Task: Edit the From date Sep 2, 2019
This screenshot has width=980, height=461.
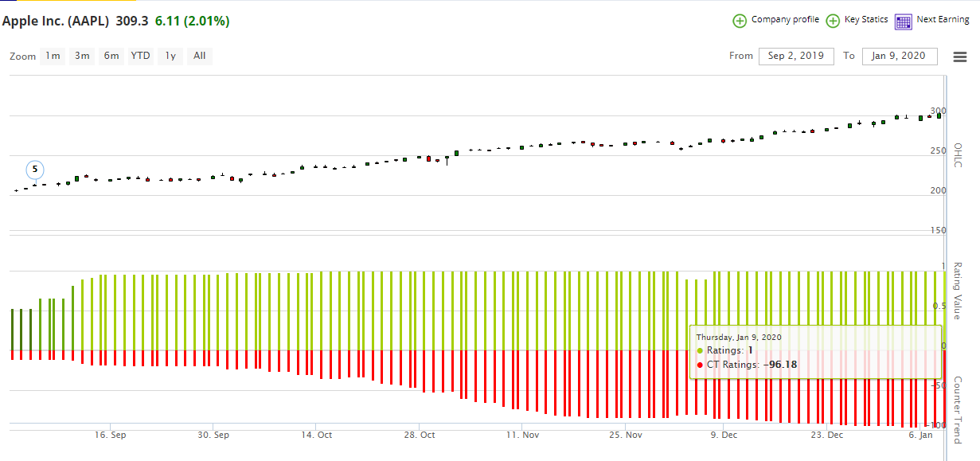Action: (797, 56)
